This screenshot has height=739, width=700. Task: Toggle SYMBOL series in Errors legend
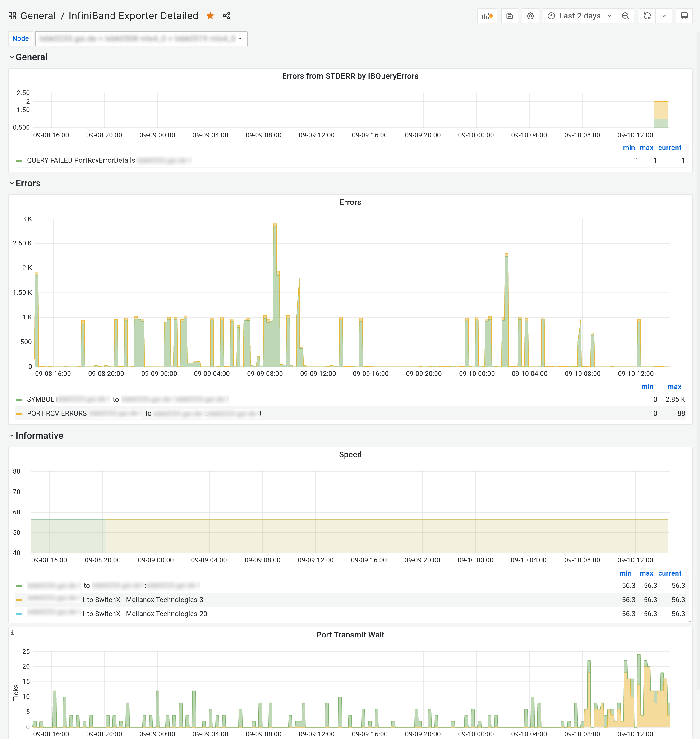40,399
